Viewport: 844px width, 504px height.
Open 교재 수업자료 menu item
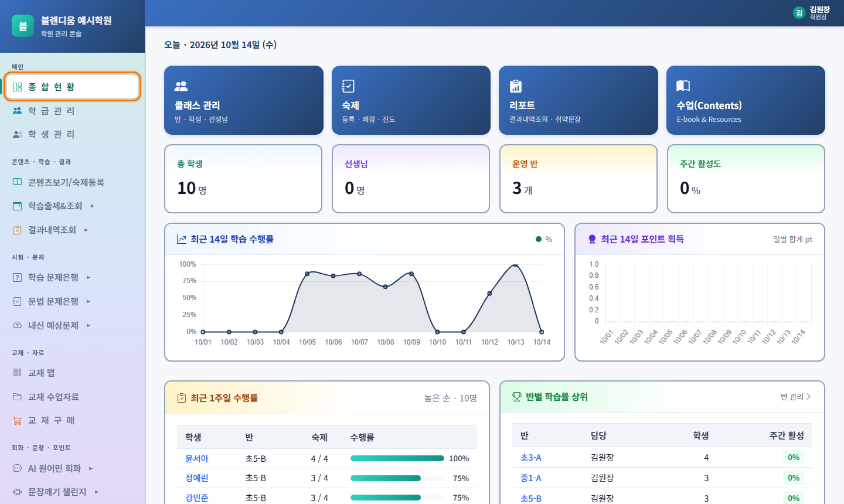pyautogui.click(x=73, y=397)
